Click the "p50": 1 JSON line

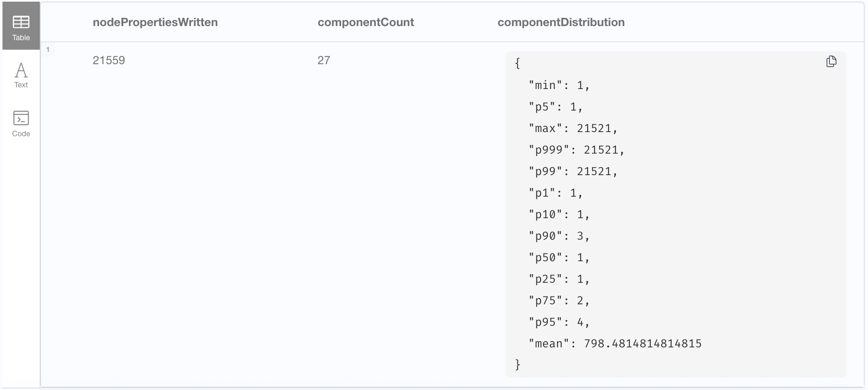[559, 258]
